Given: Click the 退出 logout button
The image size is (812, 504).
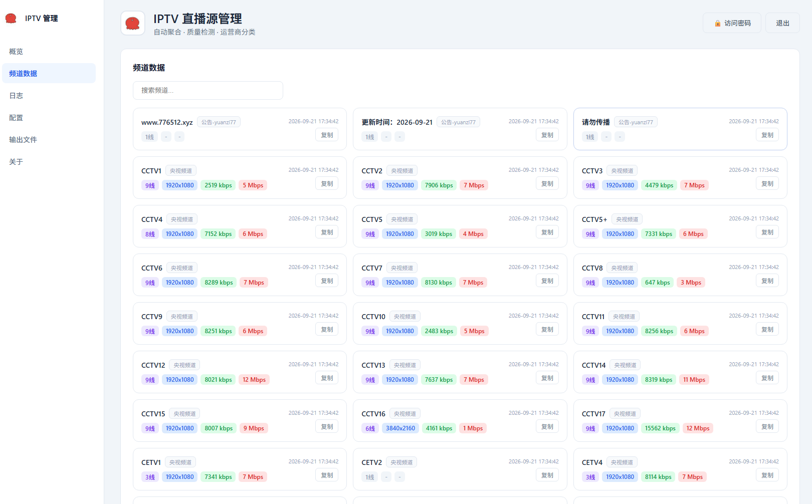Looking at the screenshot, I should point(782,23).
